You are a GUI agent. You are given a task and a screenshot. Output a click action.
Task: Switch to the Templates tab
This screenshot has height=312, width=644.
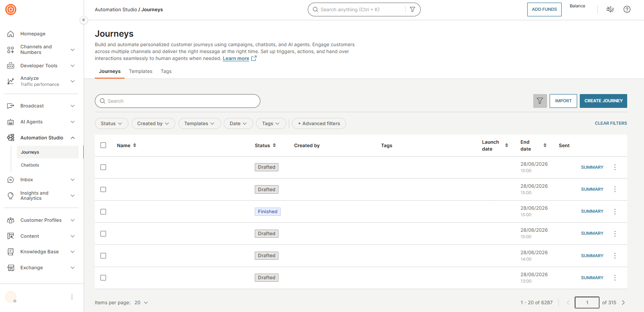pyautogui.click(x=141, y=71)
